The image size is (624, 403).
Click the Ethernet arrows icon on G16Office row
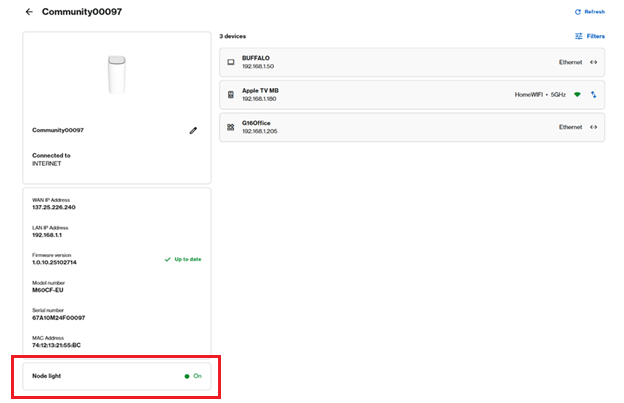(x=593, y=127)
